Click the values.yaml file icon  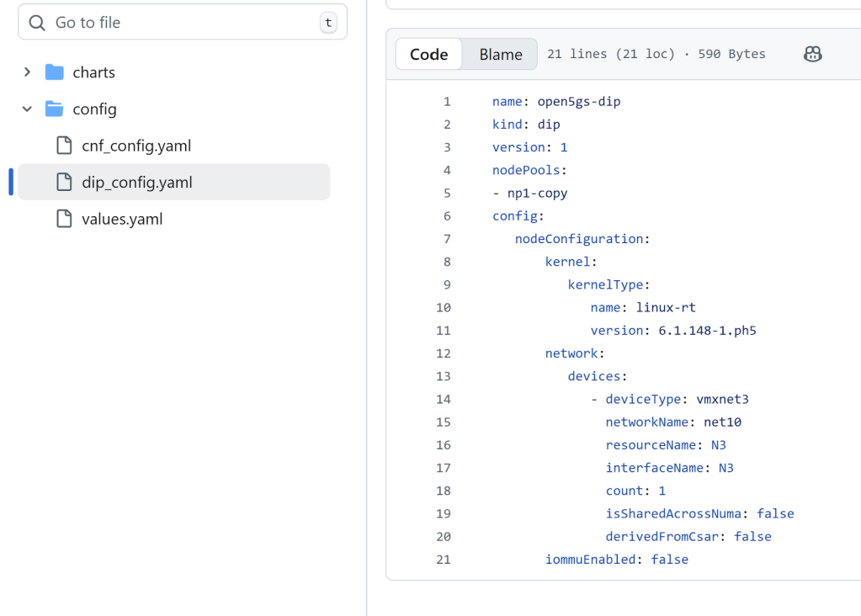click(64, 219)
